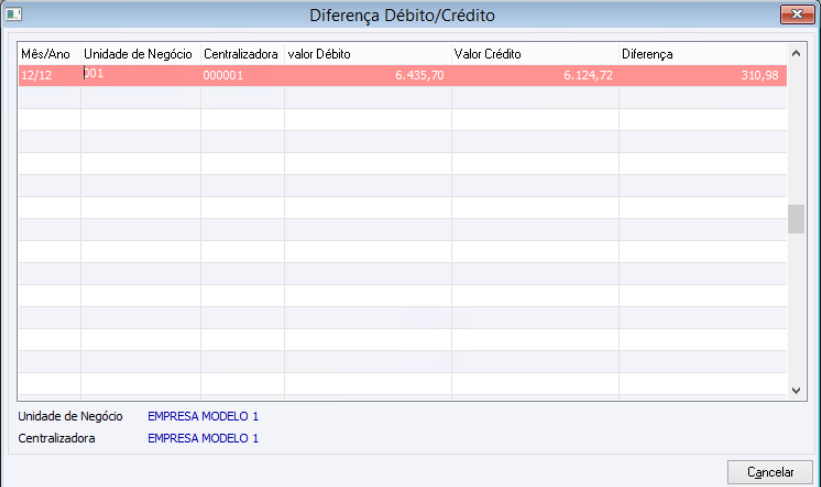Screen dimensions: 821x487
Task: Click the Centralizadora column header
Action: pyautogui.click(x=242, y=54)
